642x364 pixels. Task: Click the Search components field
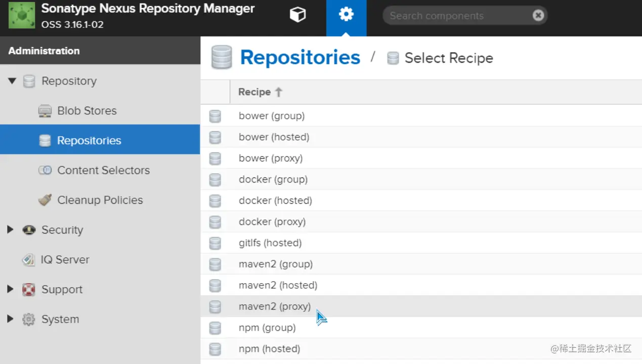click(x=464, y=16)
